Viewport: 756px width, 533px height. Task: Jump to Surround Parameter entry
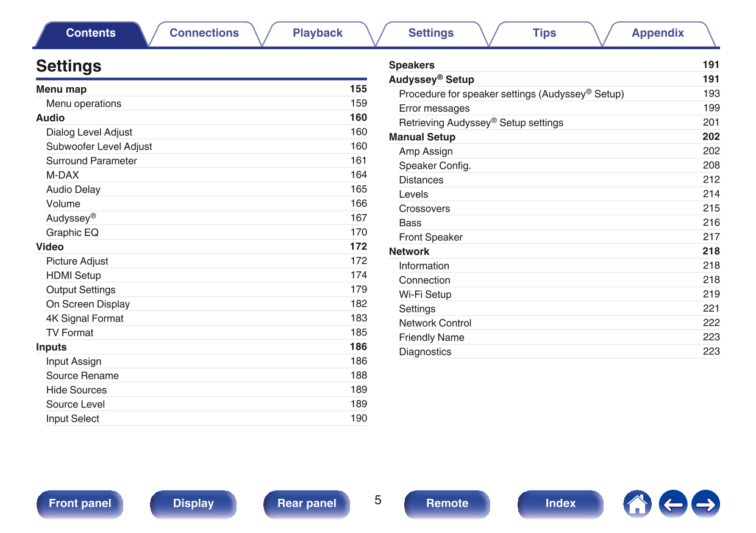91,161
